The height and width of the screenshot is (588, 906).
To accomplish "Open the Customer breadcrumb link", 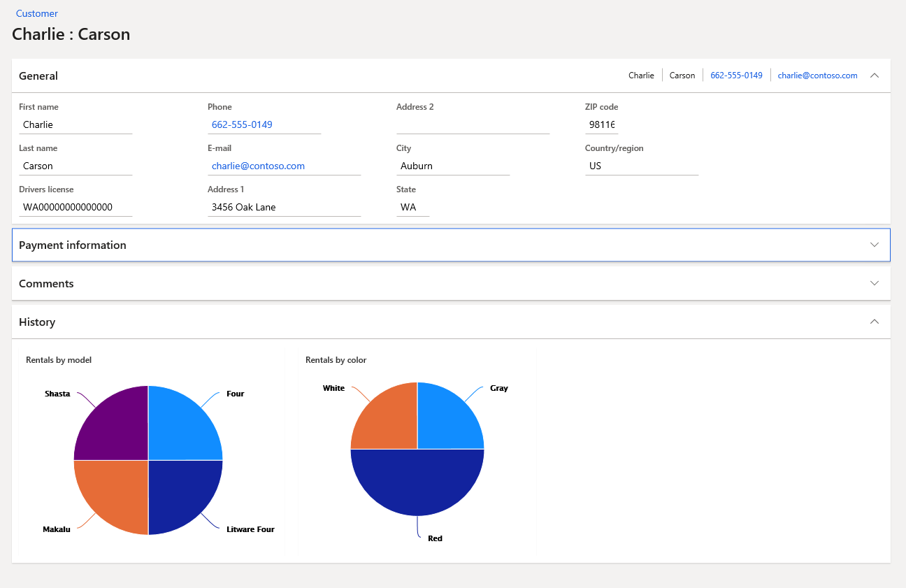I will tap(36, 13).
